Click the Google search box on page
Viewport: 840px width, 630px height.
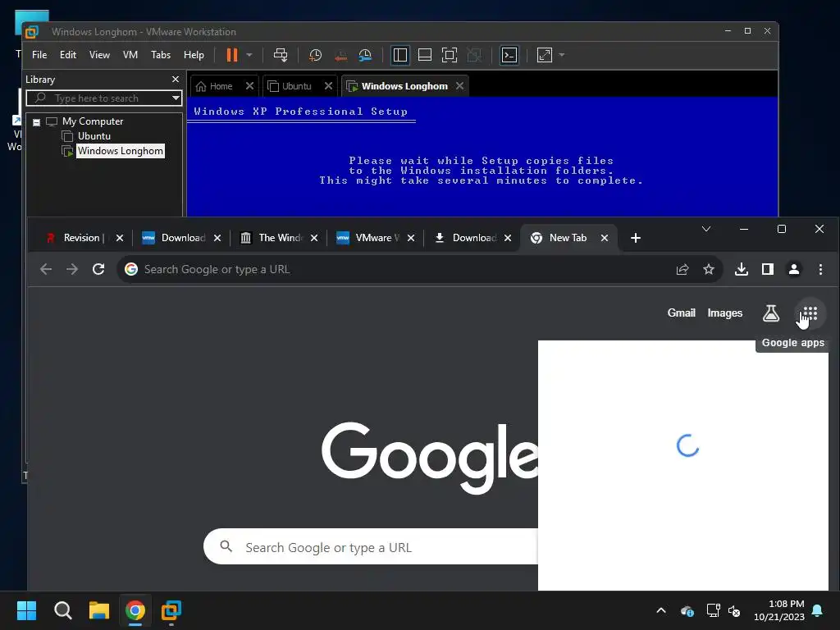pyautogui.click(x=371, y=547)
